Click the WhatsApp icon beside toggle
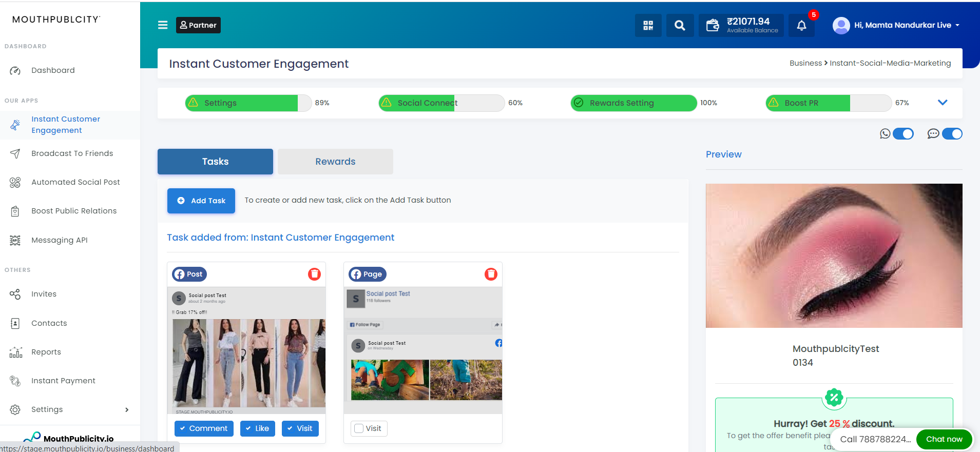 pos(885,134)
